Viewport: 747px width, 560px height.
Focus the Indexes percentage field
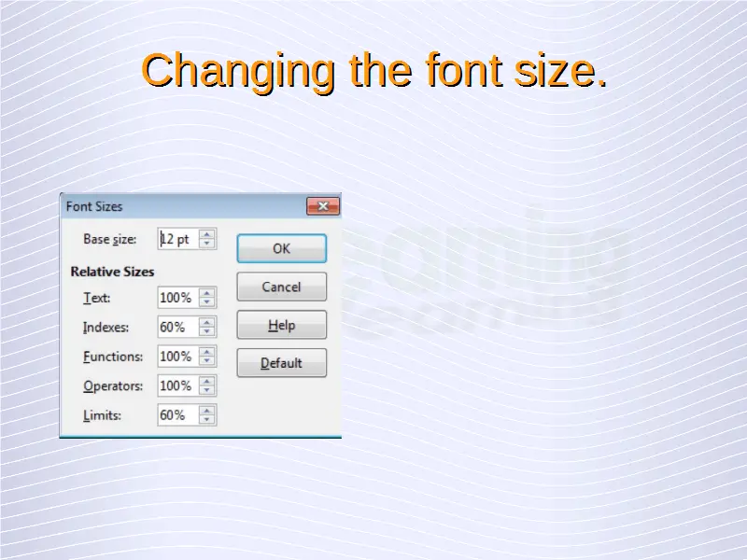pyautogui.click(x=177, y=328)
